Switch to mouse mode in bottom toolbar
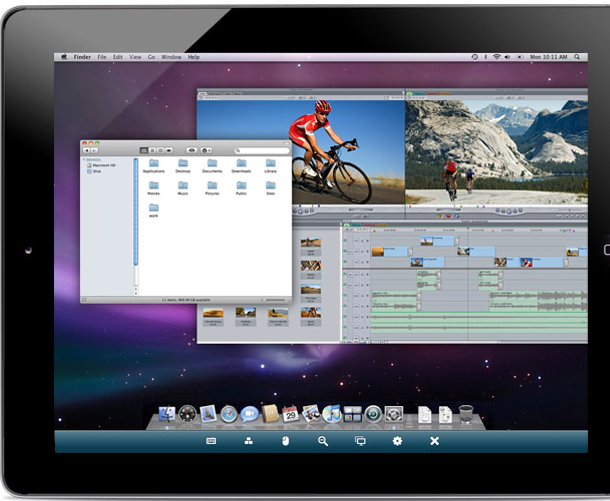 point(286,441)
